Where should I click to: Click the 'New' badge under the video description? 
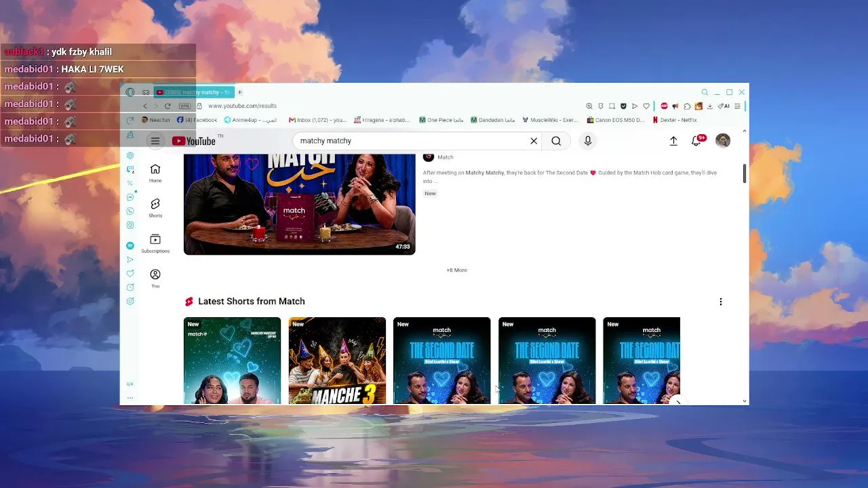pos(430,194)
